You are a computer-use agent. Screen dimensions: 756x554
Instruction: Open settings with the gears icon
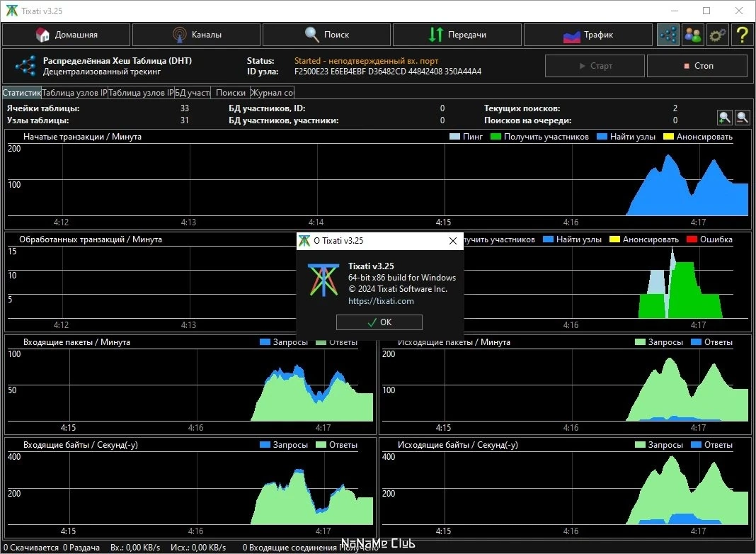[718, 35]
